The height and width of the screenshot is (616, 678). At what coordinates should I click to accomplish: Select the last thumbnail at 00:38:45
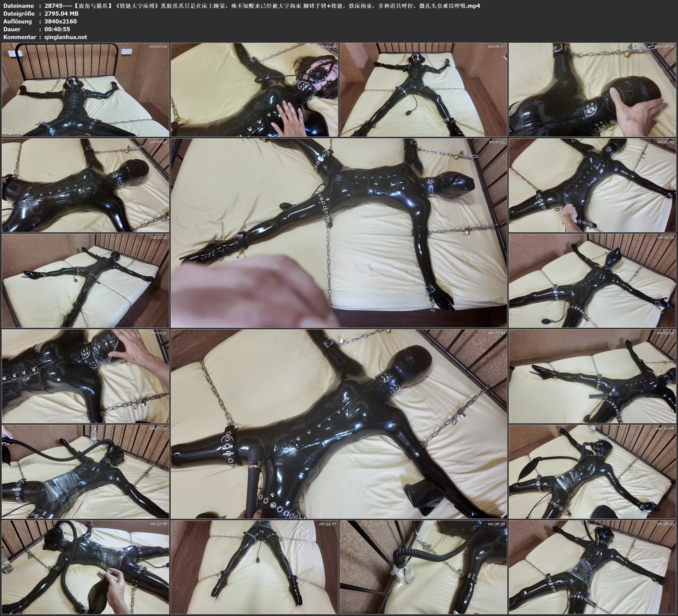[x=592, y=567]
